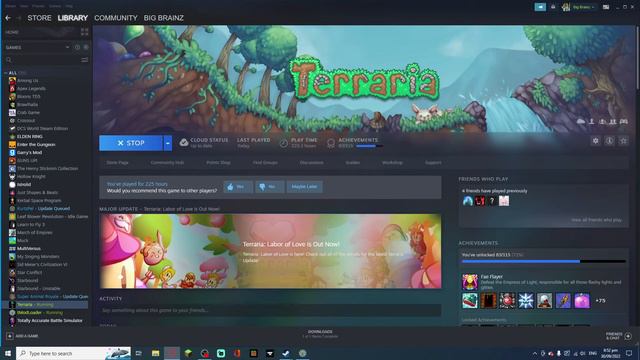The image size is (640, 360).
Task: Stop the running Terraria game
Action: (131, 143)
